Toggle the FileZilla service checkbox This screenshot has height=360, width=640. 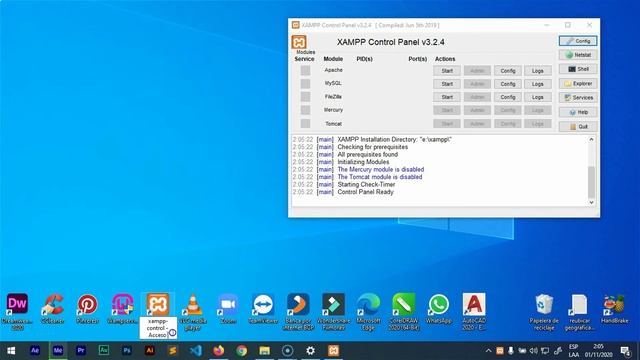(x=305, y=97)
